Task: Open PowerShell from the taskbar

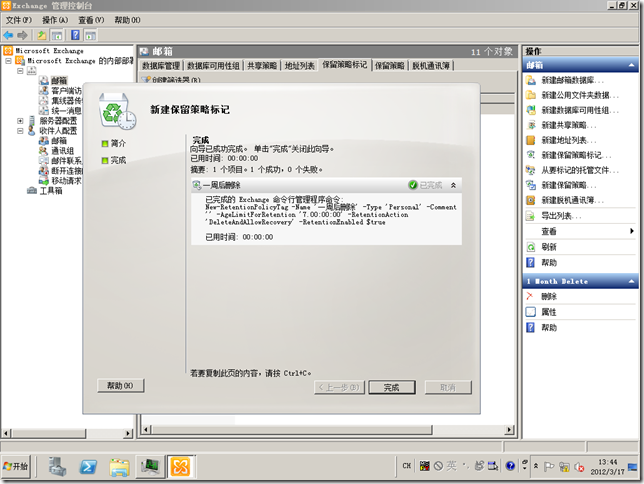Action: coord(88,466)
